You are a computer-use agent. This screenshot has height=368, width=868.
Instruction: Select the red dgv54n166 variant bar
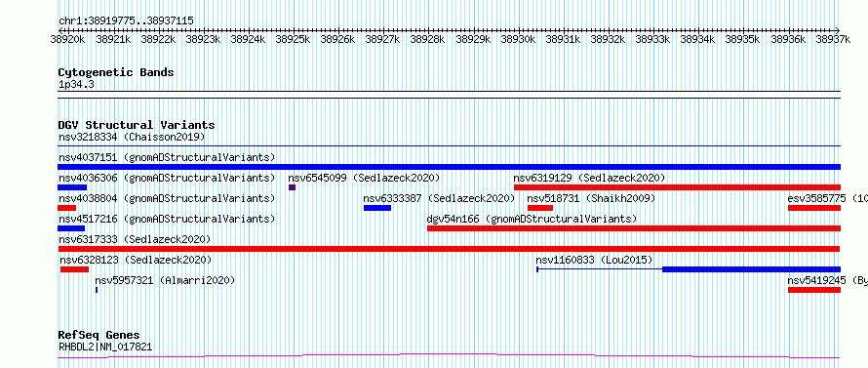tap(634, 228)
